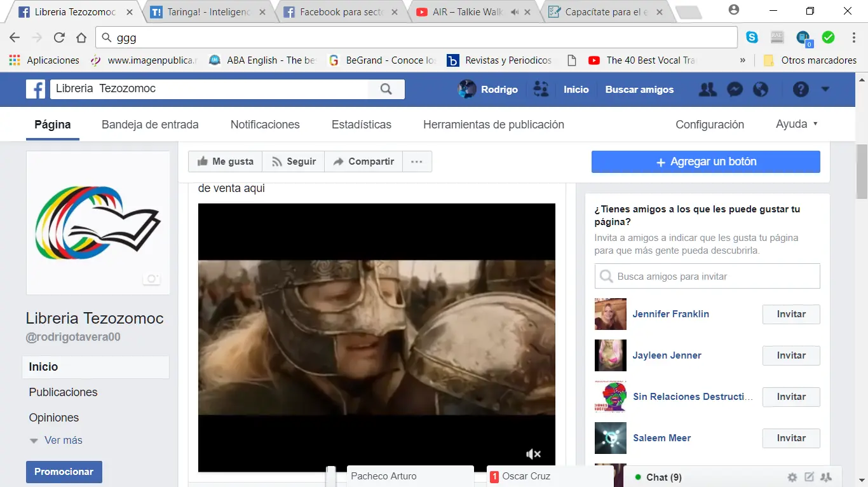Mute the AIR – Talkie Walkie tab audio icon
This screenshot has width=868, height=487.
(x=514, y=12)
